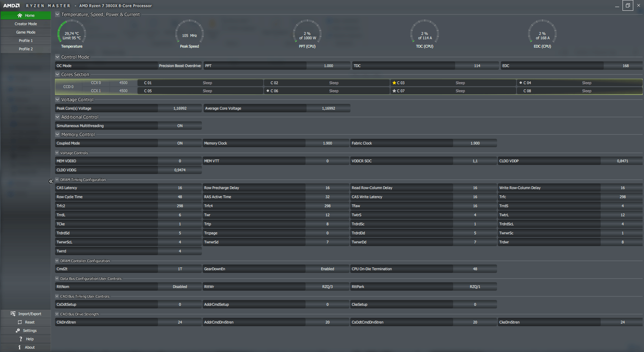Collapse CAD Bus Drive Strength subsection
644x352 pixels.
[x=57, y=314]
